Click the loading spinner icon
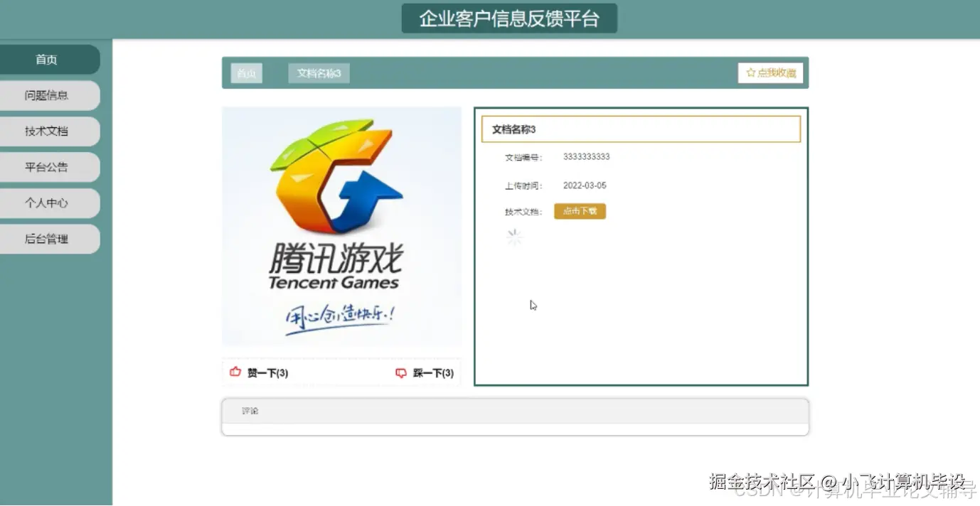Screen dimensions: 980x506 pyautogui.click(x=514, y=238)
